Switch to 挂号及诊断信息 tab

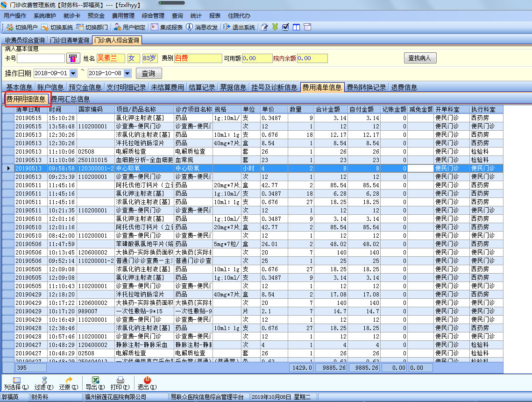[274, 87]
